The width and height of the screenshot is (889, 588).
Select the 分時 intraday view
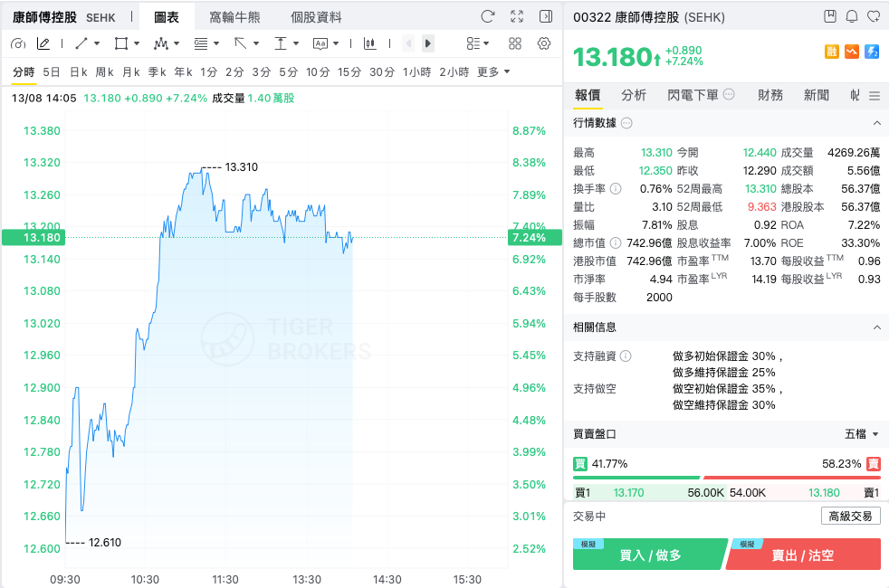pos(24,72)
